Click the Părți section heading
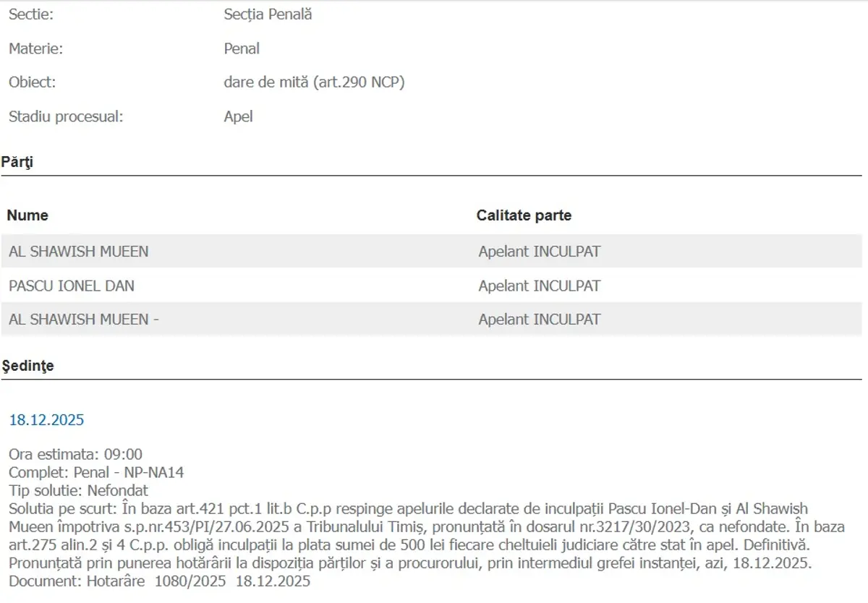 coord(17,162)
